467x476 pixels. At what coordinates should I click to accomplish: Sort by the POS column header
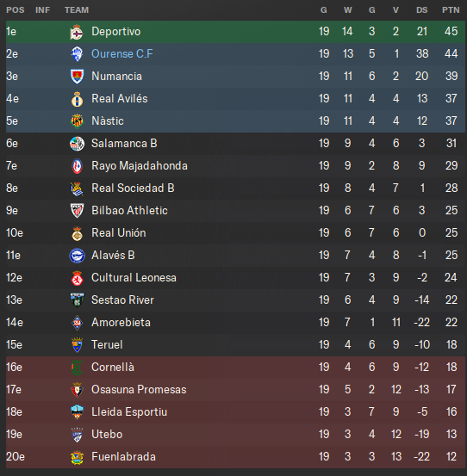click(16, 10)
